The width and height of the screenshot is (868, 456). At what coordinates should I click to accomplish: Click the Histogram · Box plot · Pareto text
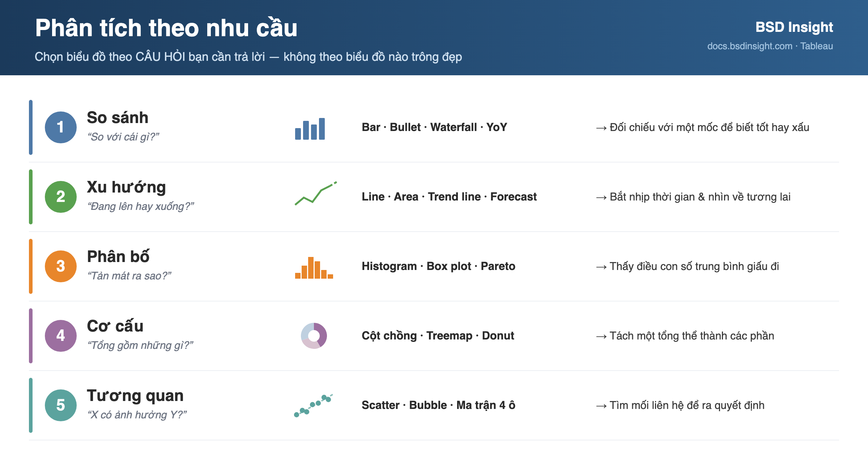click(438, 266)
